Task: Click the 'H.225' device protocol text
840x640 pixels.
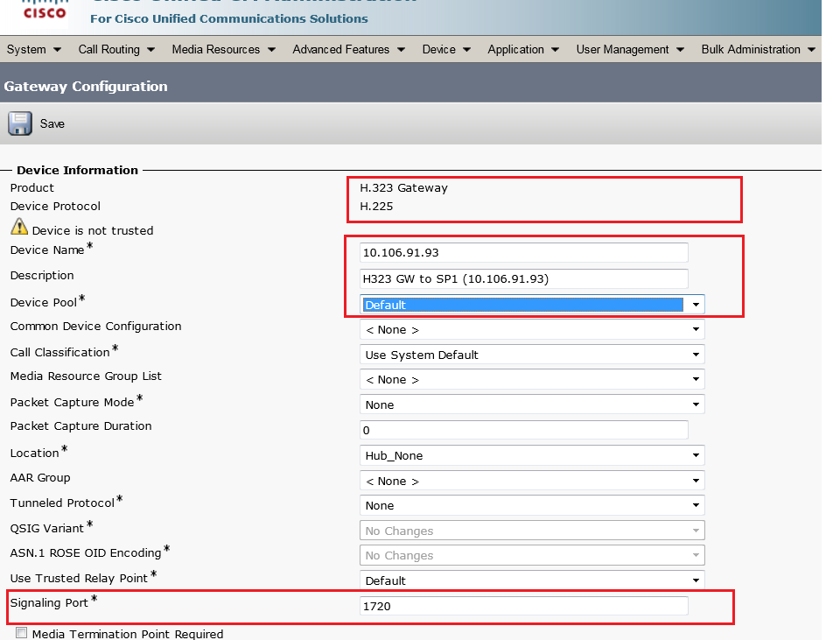Action: click(376, 207)
